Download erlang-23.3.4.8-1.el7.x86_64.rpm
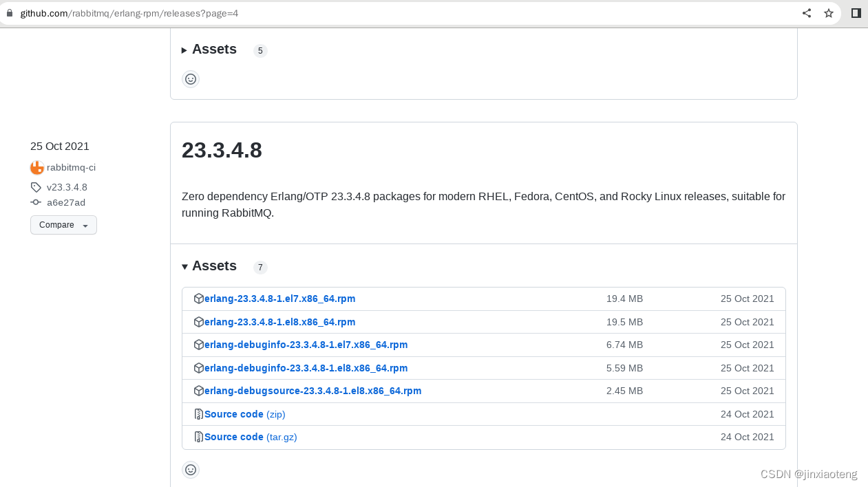 click(x=280, y=299)
